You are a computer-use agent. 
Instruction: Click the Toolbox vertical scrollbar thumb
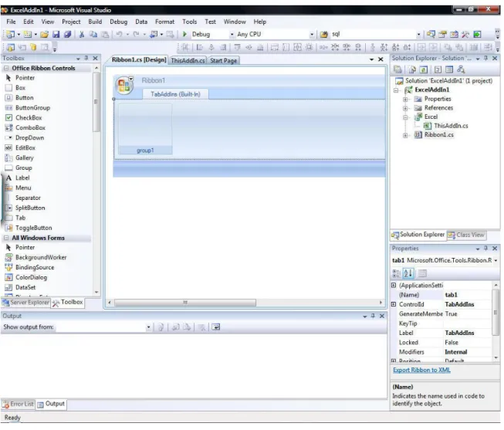point(96,102)
